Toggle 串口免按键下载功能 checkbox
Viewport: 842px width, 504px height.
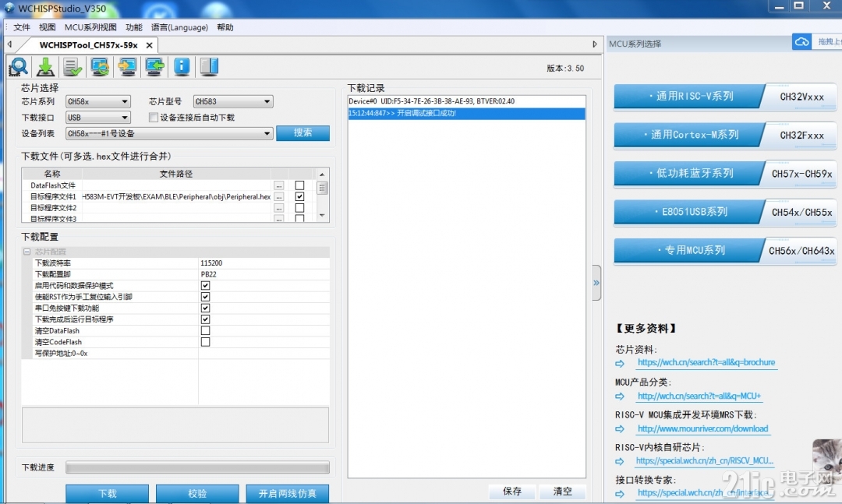click(205, 308)
